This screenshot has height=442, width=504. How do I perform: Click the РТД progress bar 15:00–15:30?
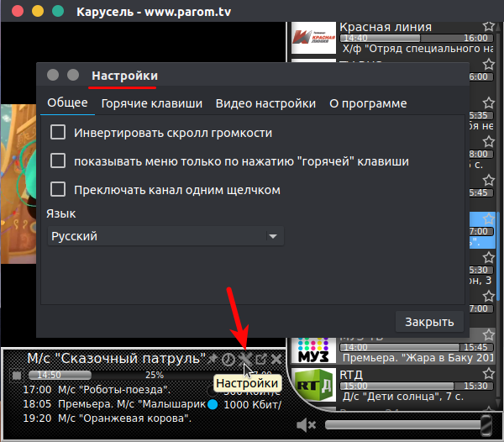417,386
